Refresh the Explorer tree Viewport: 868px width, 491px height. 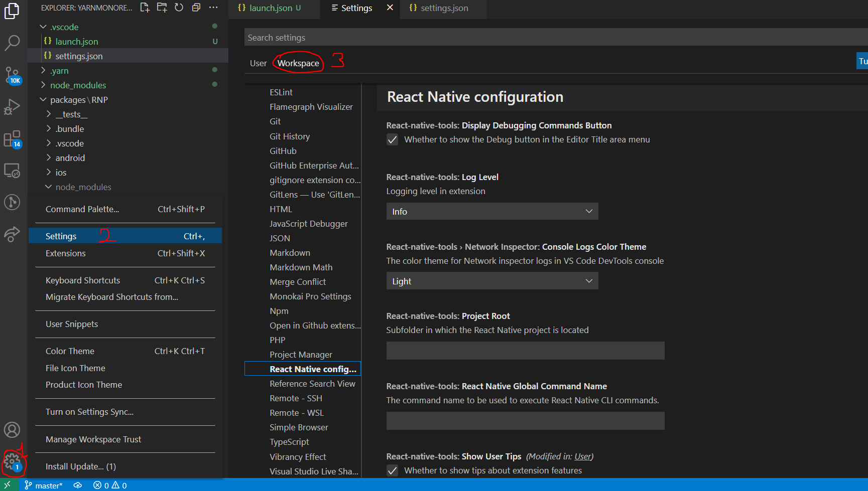179,8
